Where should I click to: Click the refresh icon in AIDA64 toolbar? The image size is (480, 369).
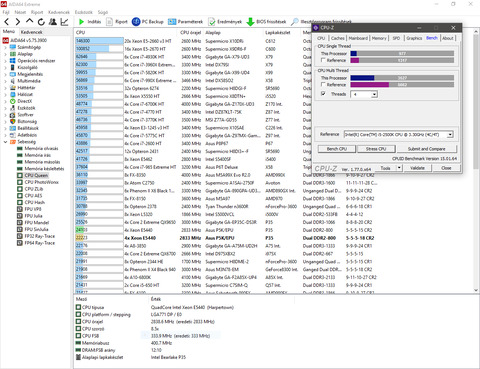(41, 22)
